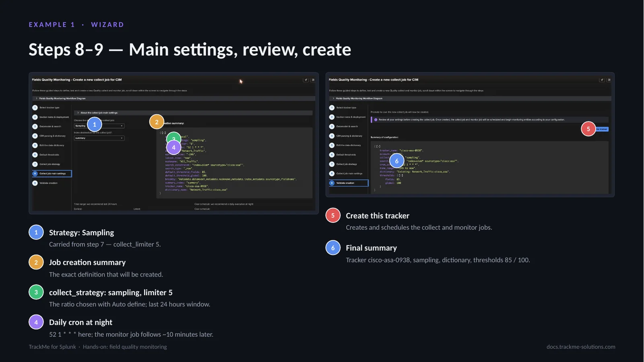This screenshot has width=644, height=362.
Task: Click the step 1 'Select tracker type' circle in left wizard
Action: 35,108
